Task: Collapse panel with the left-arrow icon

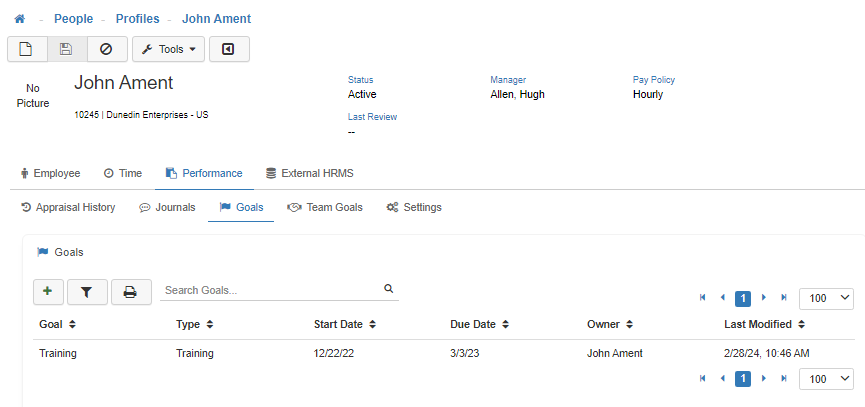Action: click(x=229, y=49)
